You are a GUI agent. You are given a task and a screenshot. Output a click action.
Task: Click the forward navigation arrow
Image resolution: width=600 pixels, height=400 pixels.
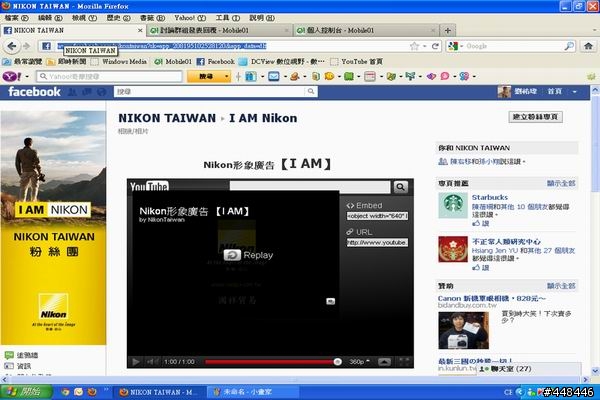26,46
